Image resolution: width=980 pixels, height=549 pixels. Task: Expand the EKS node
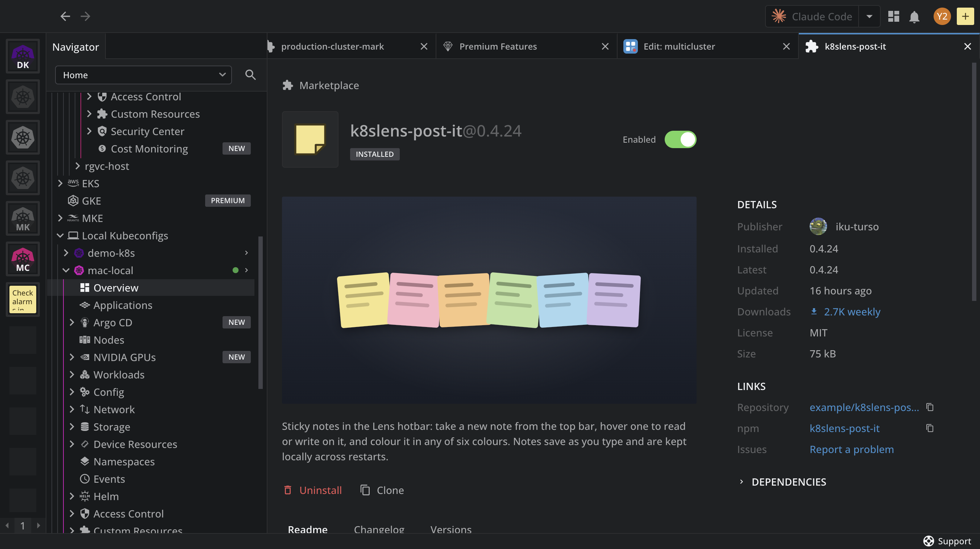coord(60,183)
